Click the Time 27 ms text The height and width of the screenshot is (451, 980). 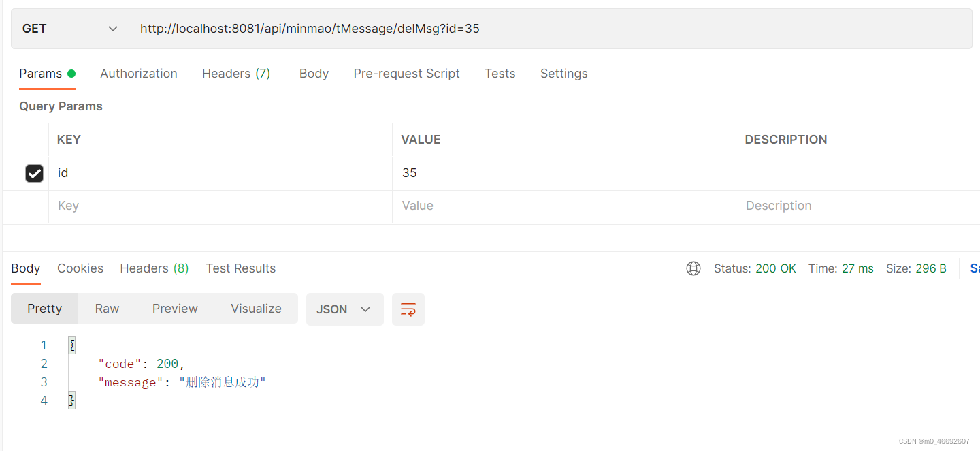click(841, 268)
